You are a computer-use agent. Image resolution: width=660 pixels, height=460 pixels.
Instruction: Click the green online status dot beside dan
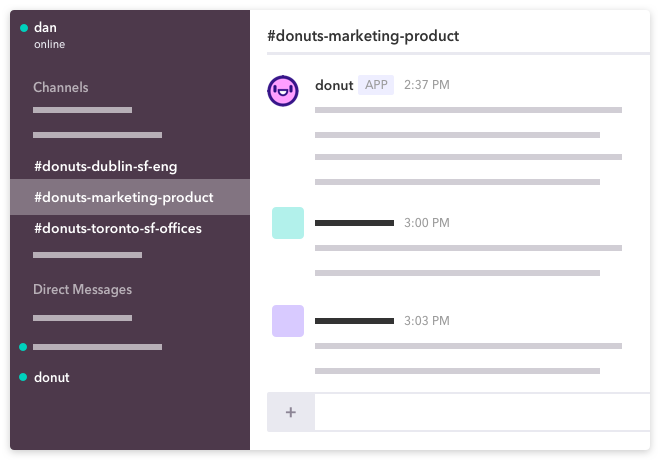coord(24,28)
